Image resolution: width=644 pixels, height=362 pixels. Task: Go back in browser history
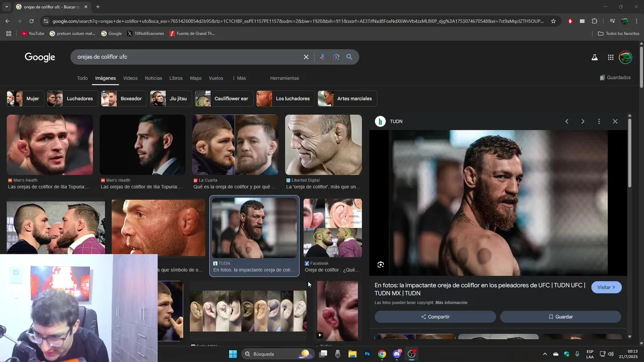pos(7,21)
